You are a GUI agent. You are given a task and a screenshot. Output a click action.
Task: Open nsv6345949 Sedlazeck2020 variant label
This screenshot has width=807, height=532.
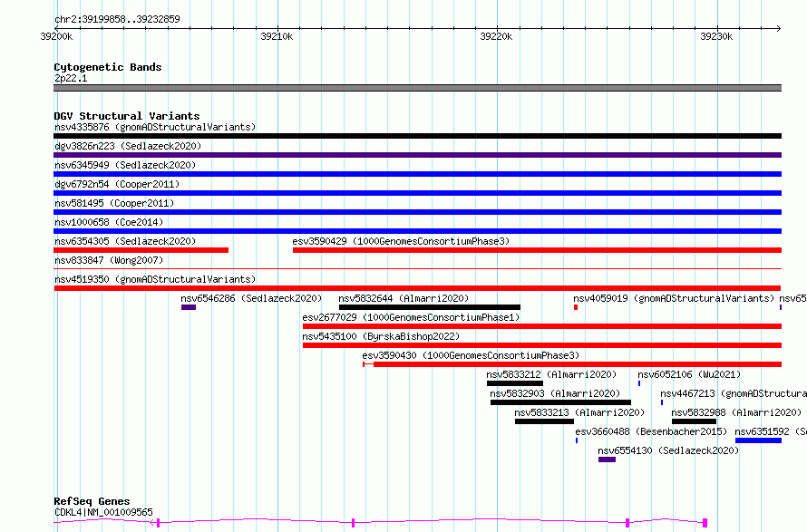(125, 165)
